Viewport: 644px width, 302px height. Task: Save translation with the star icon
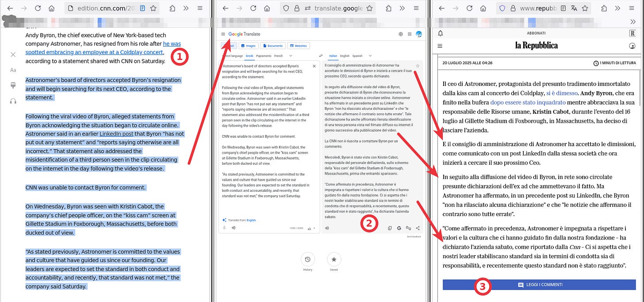click(x=418, y=66)
